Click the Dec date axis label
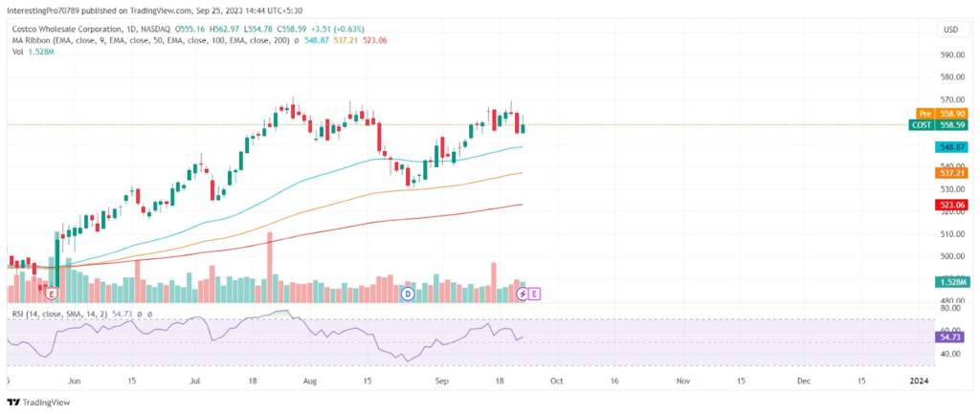 [x=804, y=381]
